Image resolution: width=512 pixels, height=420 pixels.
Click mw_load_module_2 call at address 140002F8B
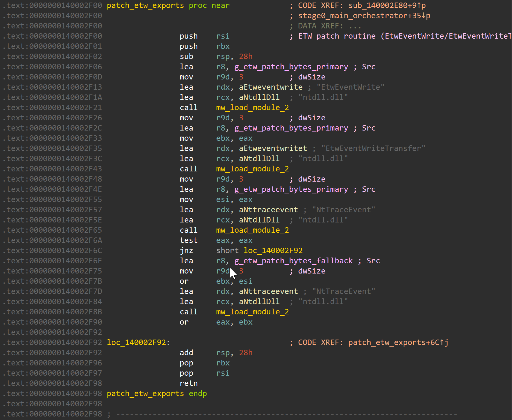tap(252, 312)
